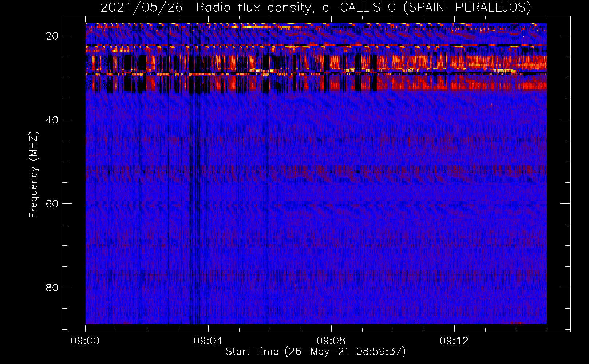Click the '09:00' time tick label
The width and height of the screenshot is (589, 364).
click(x=85, y=341)
